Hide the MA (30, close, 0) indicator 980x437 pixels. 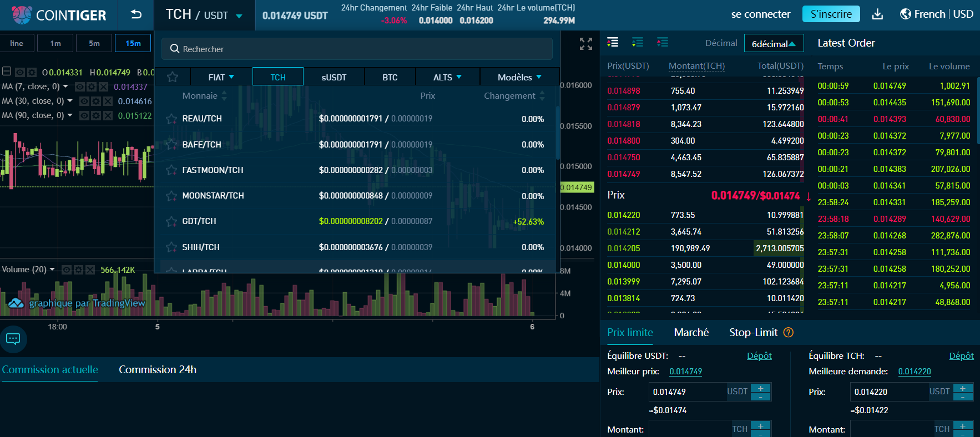84,101
